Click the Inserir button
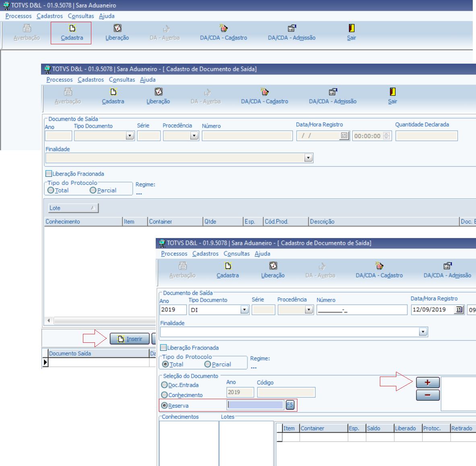Screen dimensions: 476x466 [x=130, y=339]
